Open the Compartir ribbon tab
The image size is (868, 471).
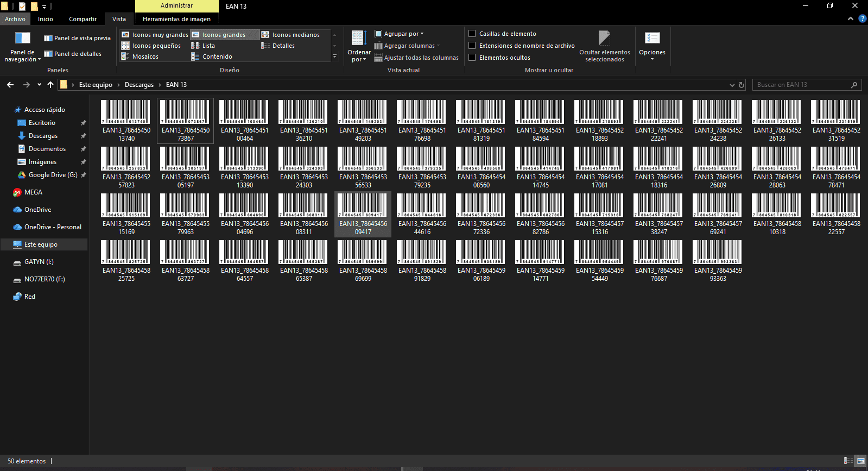coord(83,19)
